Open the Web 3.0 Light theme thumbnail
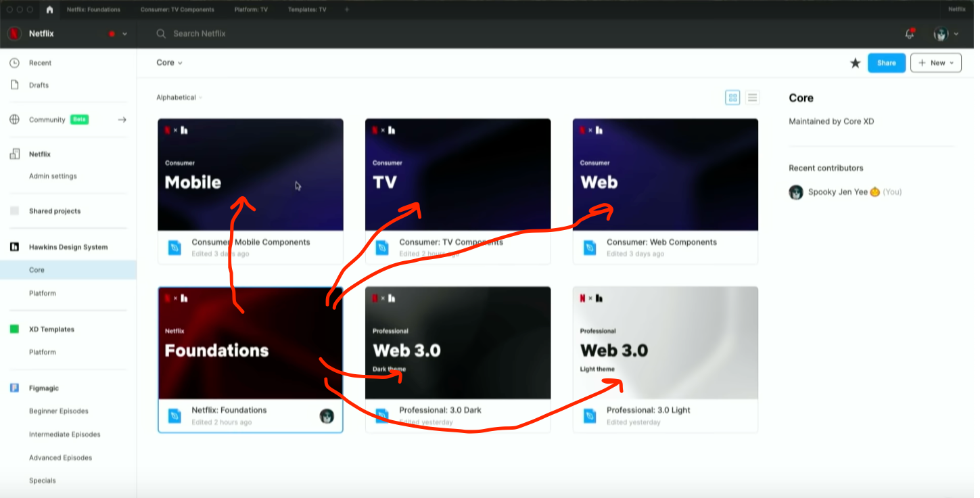Image resolution: width=980 pixels, height=498 pixels. pos(666,343)
